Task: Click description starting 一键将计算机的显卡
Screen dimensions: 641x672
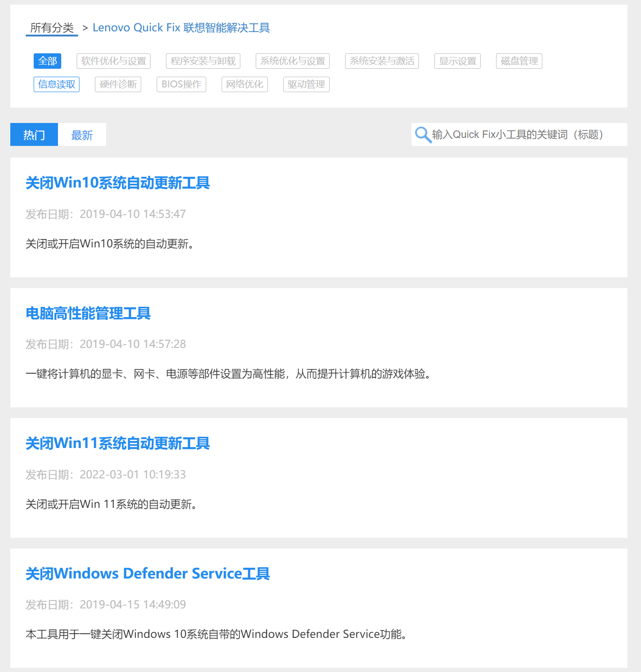Action: tap(228, 374)
